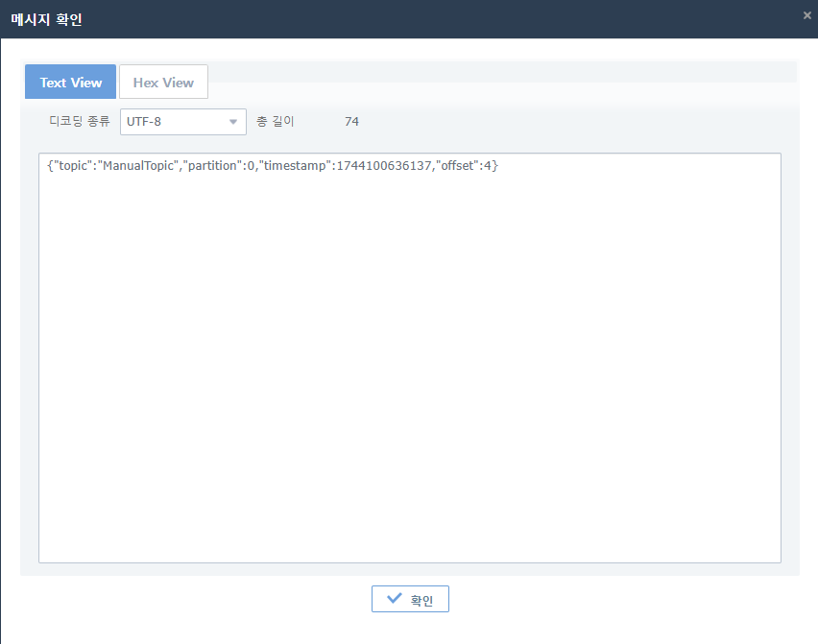The height and width of the screenshot is (644, 818).
Task: Switch to the Hex View tab
Action: (x=163, y=83)
